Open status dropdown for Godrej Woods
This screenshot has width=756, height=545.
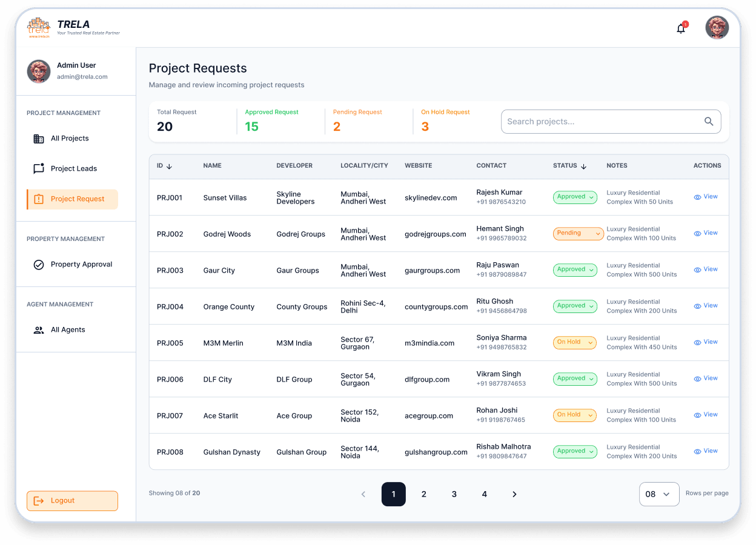pyautogui.click(x=578, y=233)
